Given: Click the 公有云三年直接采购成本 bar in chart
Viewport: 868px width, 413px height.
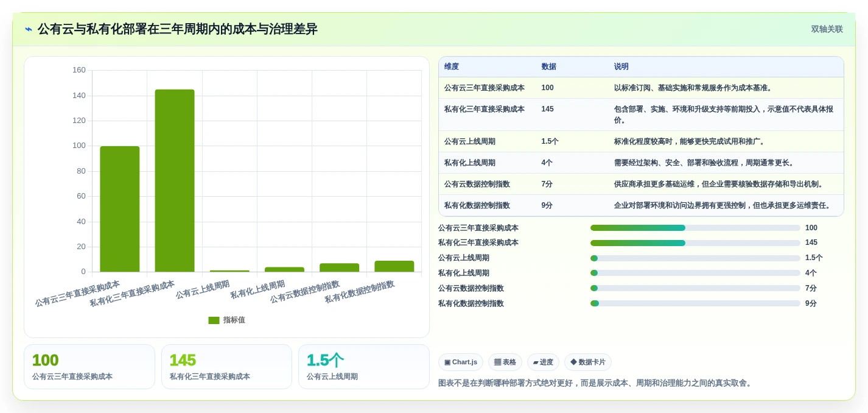Looking at the screenshot, I should point(120,209).
